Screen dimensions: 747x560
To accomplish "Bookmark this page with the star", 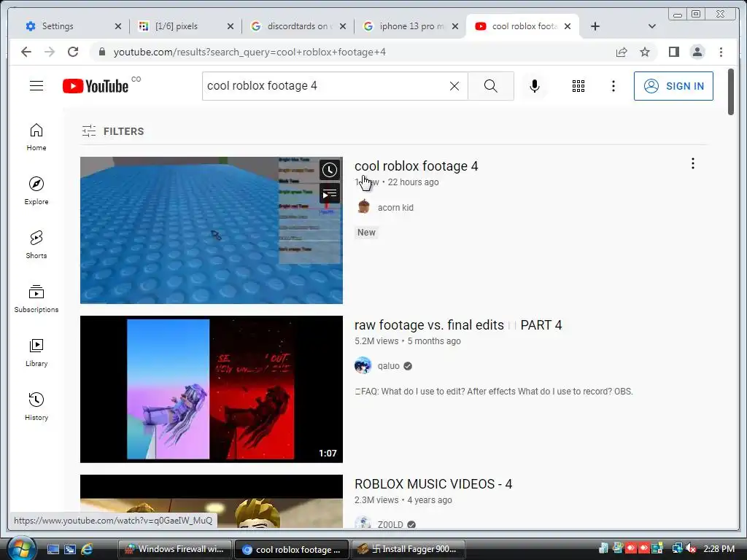I will tap(645, 52).
